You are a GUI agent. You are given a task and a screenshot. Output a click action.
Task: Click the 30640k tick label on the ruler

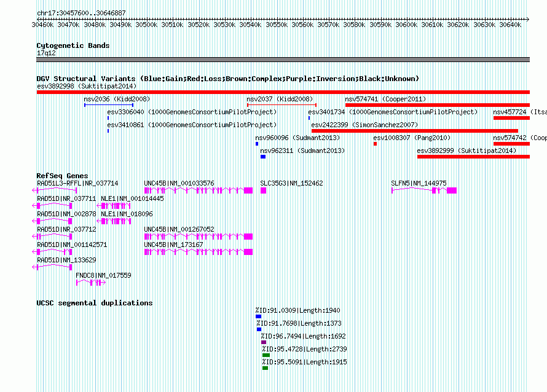click(510, 25)
